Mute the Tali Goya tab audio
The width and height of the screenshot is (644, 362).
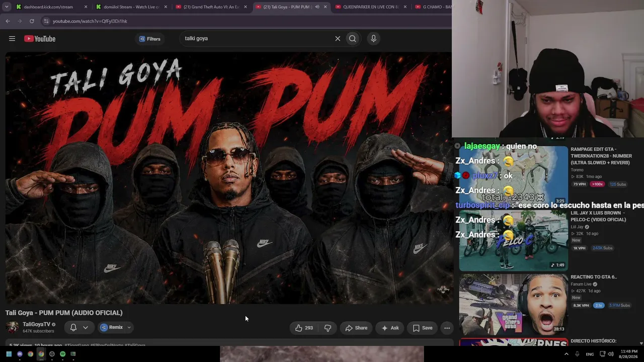[x=317, y=7]
